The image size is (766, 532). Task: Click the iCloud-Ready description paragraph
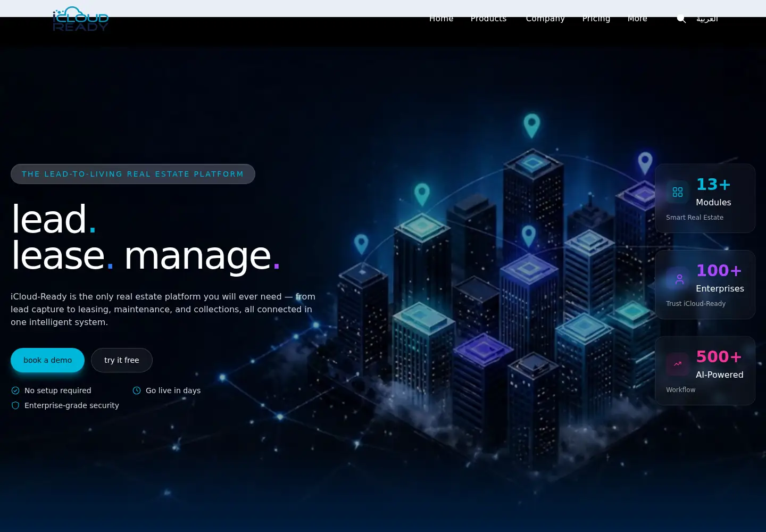163,309
